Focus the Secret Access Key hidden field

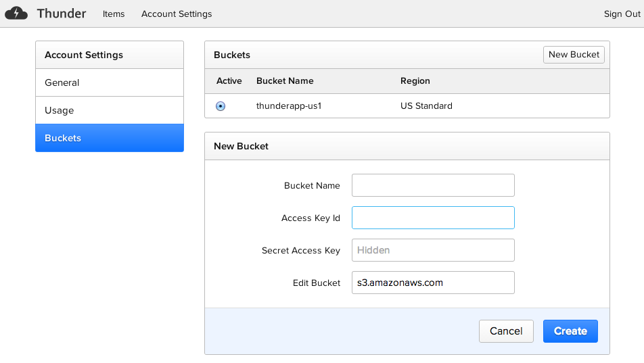433,250
